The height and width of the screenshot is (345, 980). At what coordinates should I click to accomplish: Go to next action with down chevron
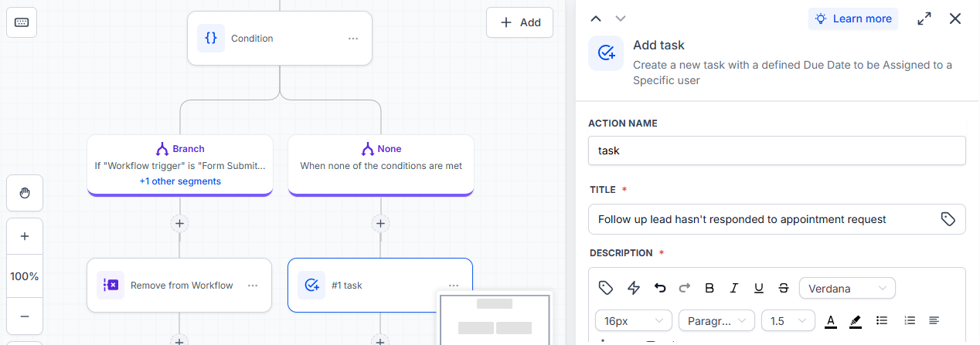click(x=620, y=19)
